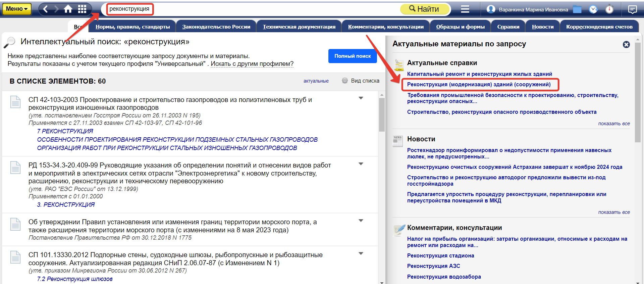The width and height of the screenshot is (644, 284).
Task: Click the Найти search button
Action: (x=425, y=9)
